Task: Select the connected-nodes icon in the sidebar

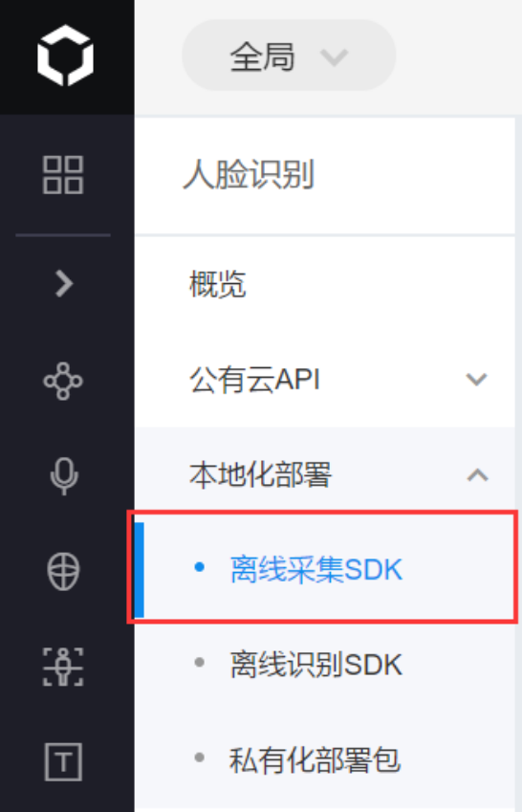Action: click(63, 382)
